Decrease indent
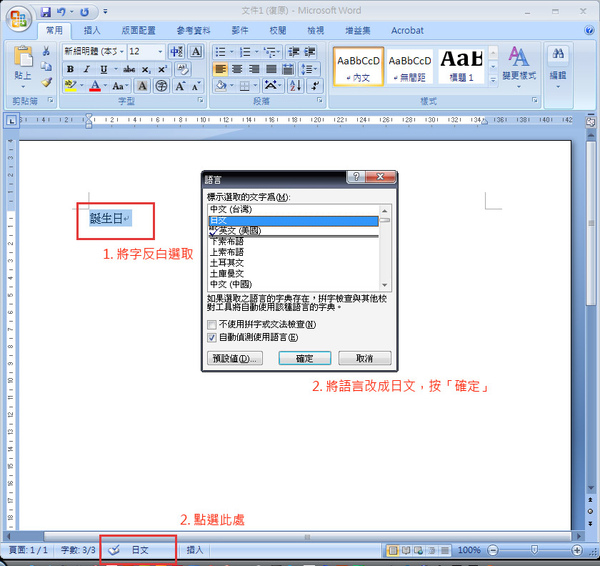The width and height of the screenshot is (600, 566). click(294, 51)
